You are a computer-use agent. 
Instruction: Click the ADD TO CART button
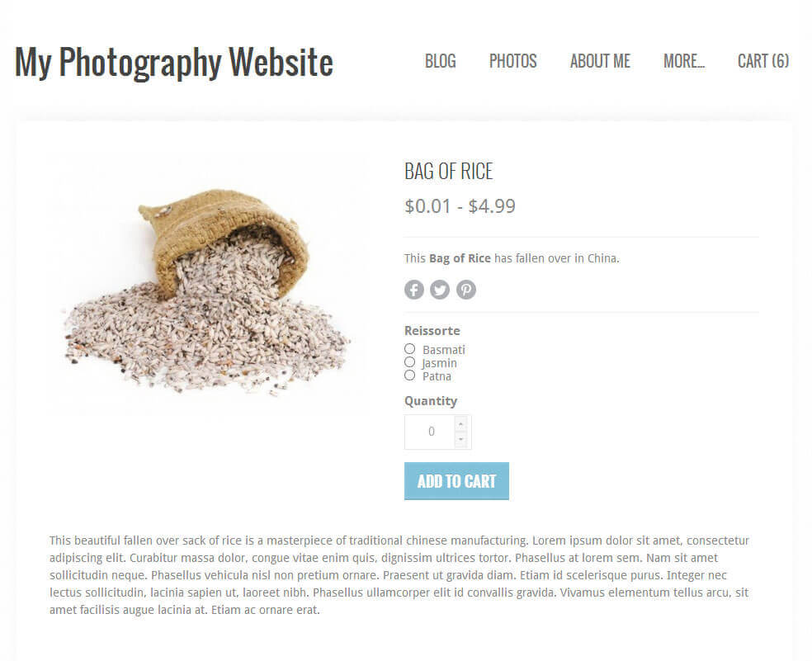456,481
